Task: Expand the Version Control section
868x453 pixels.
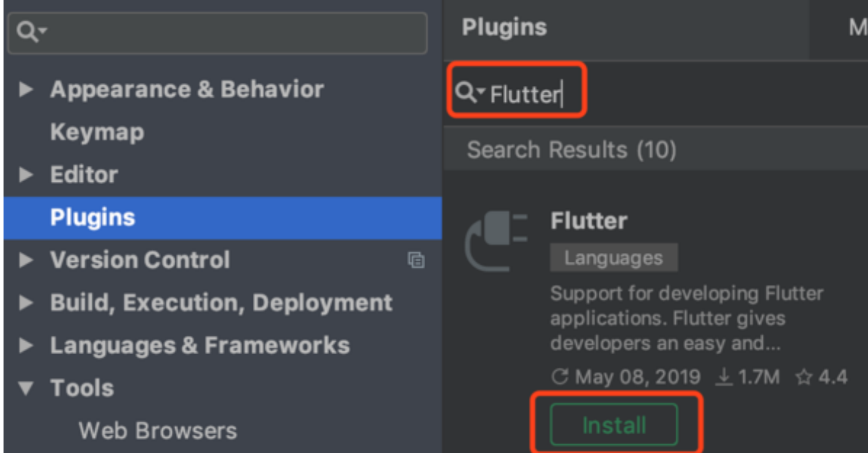Action: point(26,260)
